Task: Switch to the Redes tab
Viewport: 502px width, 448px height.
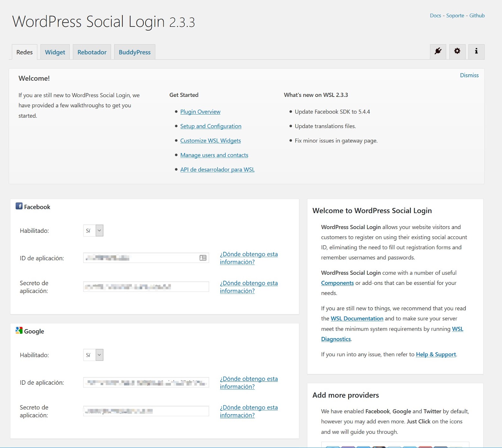Action: pyautogui.click(x=24, y=52)
